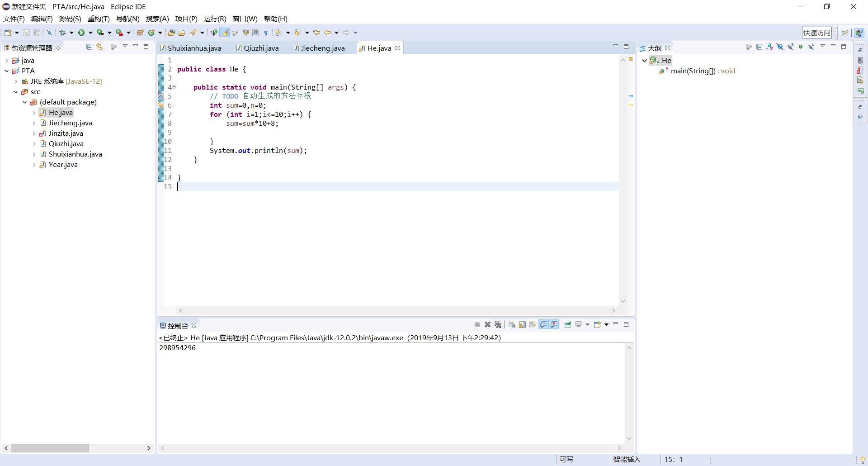Screen dimensions: 868x466
Task: Click the Coverage run icon
Action: click(100, 33)
